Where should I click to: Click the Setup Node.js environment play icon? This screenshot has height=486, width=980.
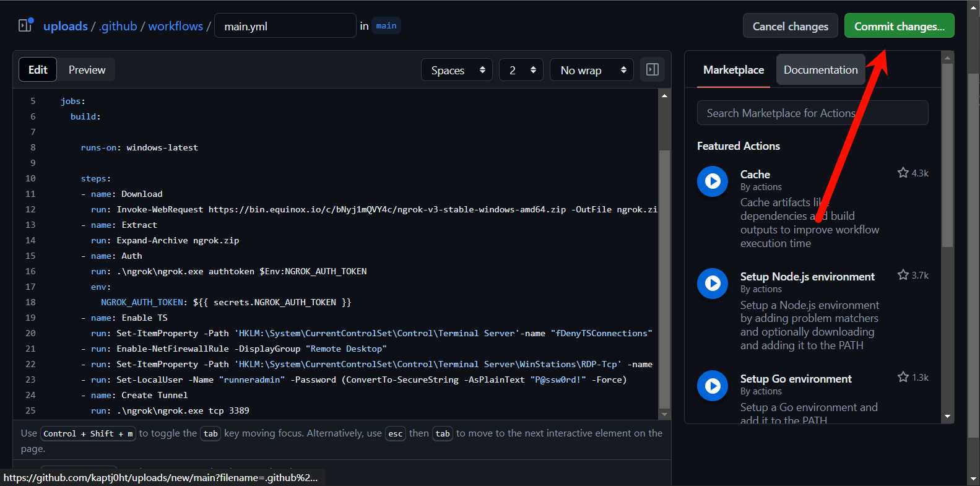pos(713,284)
